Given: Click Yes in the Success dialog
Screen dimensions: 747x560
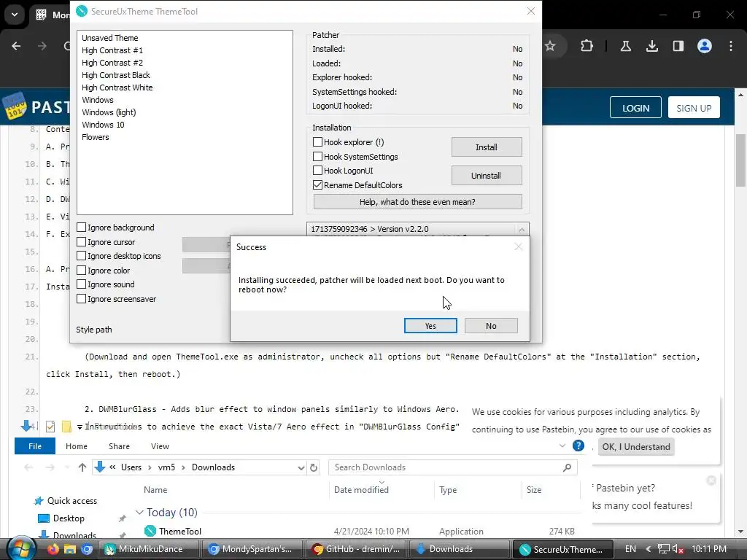Looking at the screenshot, I should 430,326.
